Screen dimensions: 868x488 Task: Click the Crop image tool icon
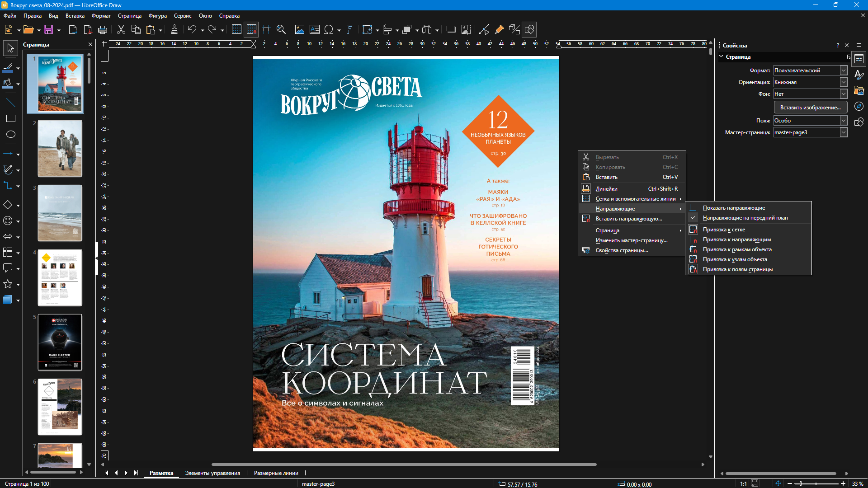[466, 30]
